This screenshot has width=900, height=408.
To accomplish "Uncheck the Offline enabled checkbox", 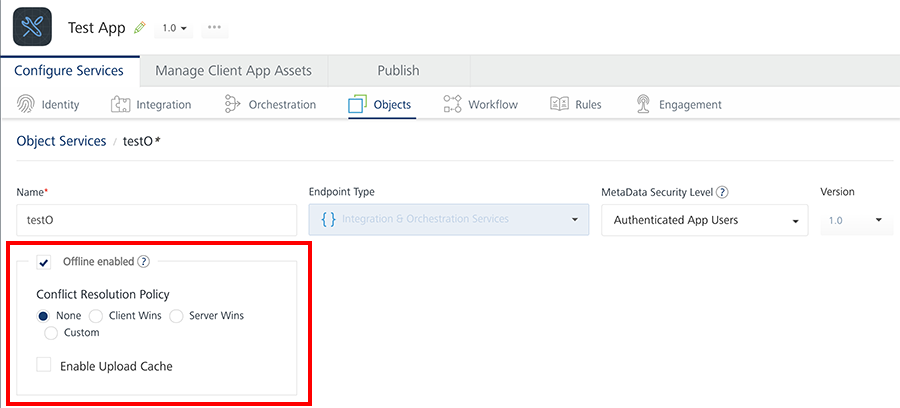I will click(x=44, y=263).
